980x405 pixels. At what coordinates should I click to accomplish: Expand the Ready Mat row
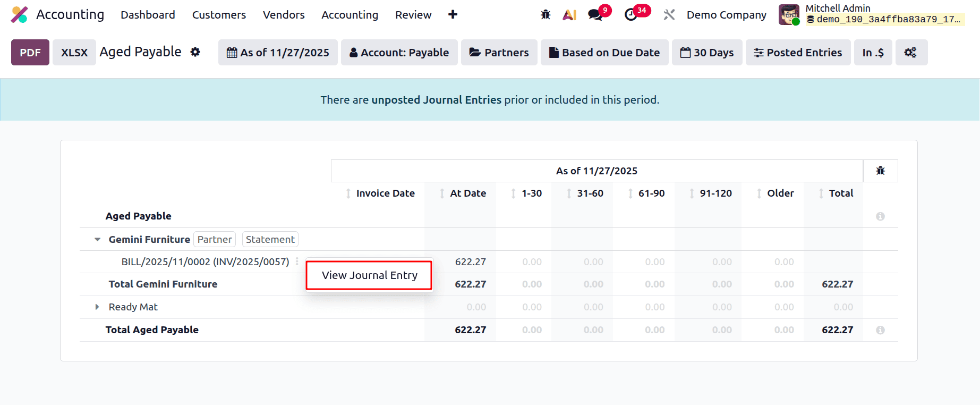pyautogui.click(x=97, y=307)
